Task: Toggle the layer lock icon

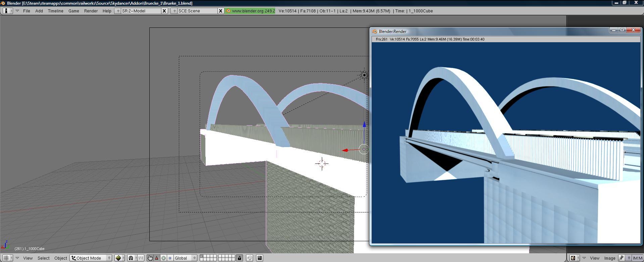Action: [x=239, y=258]
